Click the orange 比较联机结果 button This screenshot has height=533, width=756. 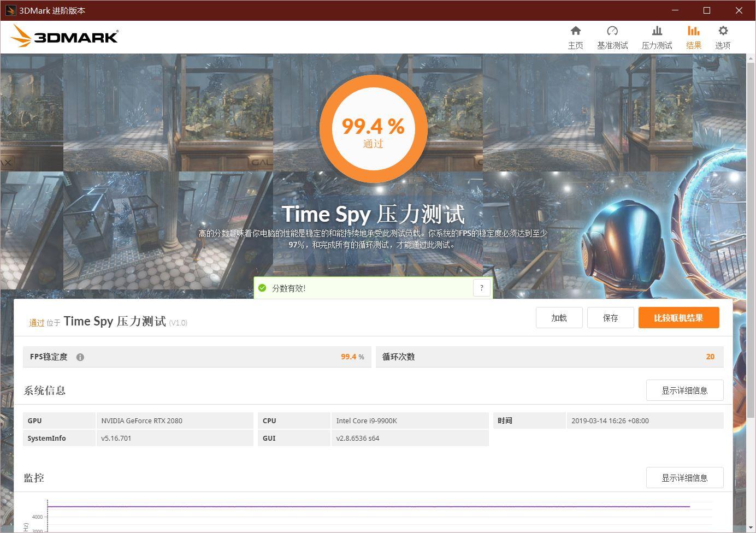point(678,318)
